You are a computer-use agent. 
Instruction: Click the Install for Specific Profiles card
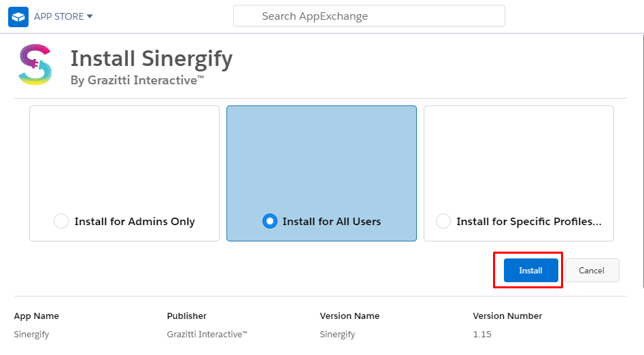[x=519, y=173]
